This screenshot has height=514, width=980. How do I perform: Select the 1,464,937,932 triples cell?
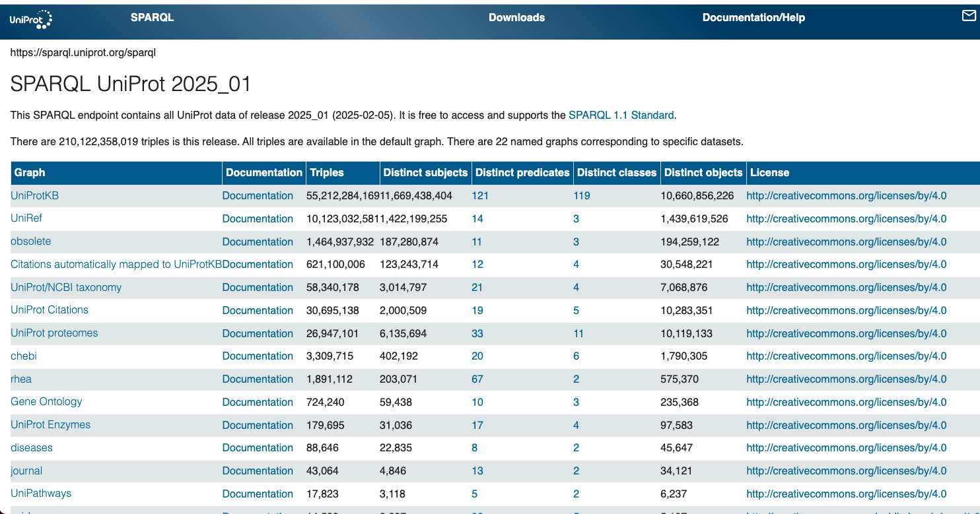pos(340,241)
